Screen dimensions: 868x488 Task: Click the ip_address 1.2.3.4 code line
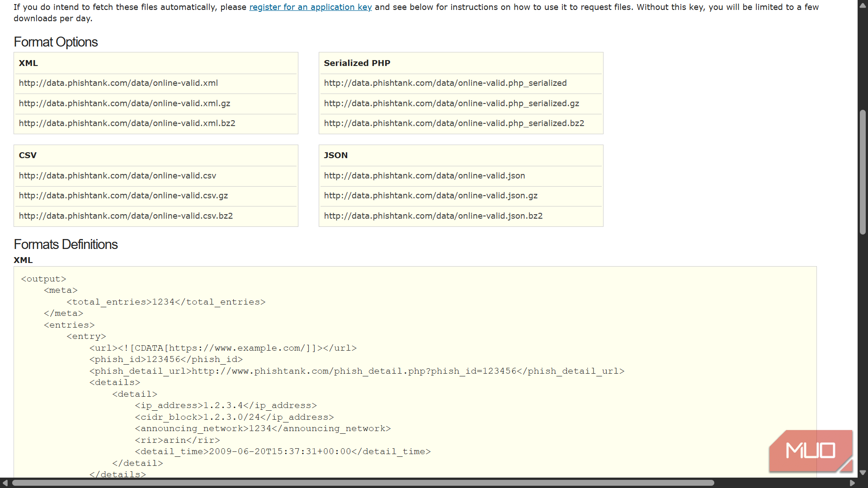[226, 405]
